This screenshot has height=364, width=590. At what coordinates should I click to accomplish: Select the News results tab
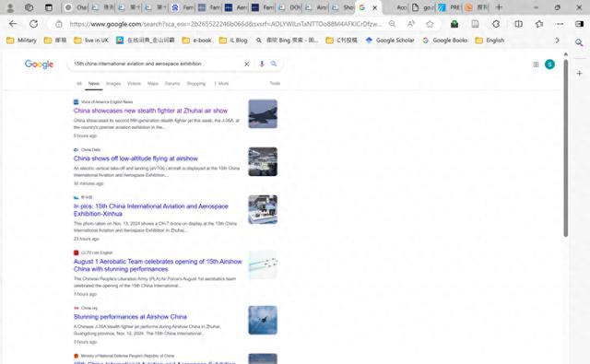pos(94,84)
